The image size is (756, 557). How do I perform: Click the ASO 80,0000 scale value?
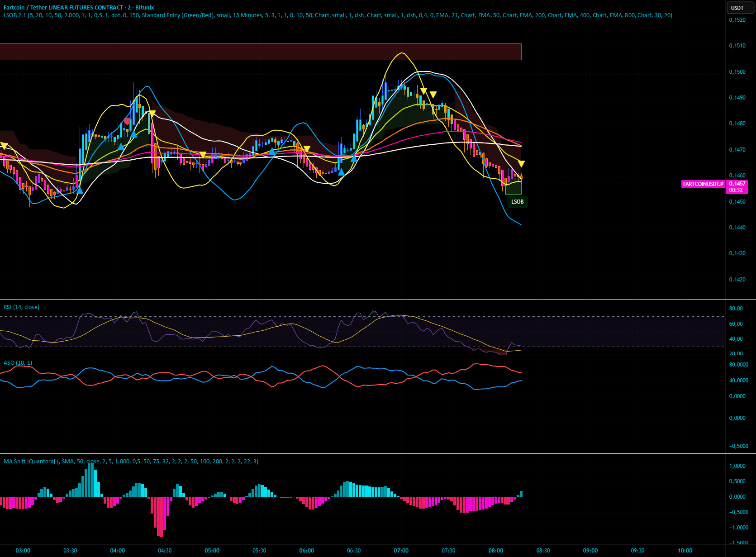pyautogui.click(x=739, y=365)
